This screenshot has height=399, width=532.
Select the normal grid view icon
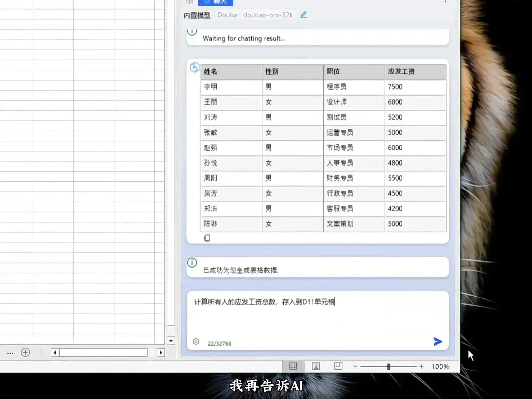(293, 366)
